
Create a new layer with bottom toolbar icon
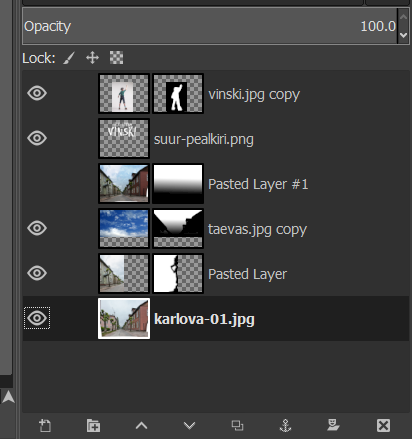[x=45, y=426]
